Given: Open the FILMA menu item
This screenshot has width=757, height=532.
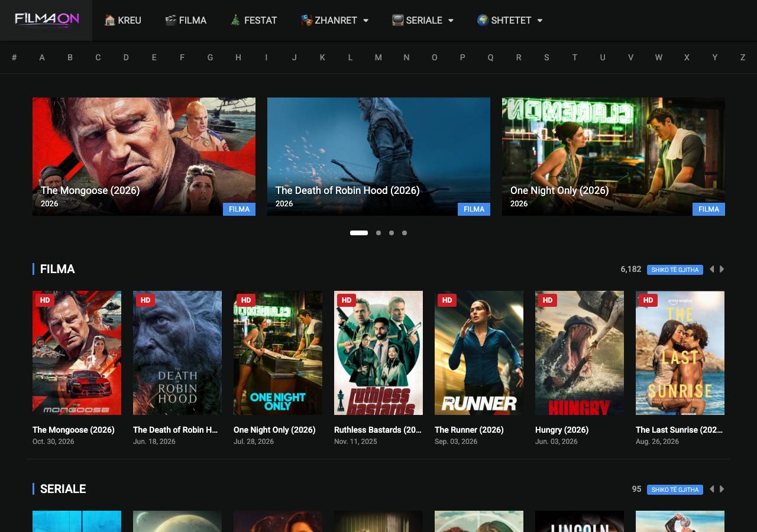Looking at the screenshot, I should point(186,20).
